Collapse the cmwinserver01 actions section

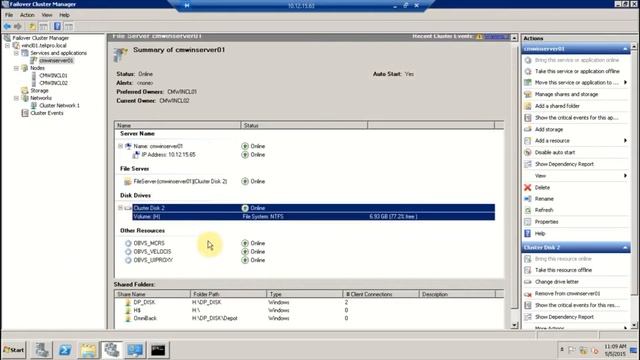(x=625, y=49)
